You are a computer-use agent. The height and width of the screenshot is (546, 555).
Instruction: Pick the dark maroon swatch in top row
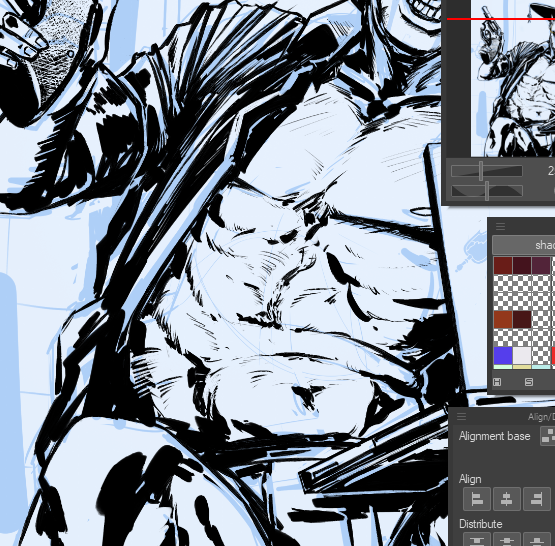522,265
